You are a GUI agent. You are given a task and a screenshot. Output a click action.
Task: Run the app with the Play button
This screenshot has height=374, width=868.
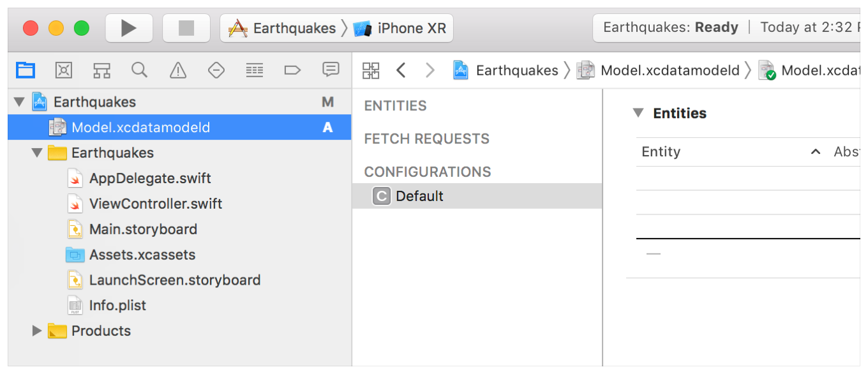129,28
